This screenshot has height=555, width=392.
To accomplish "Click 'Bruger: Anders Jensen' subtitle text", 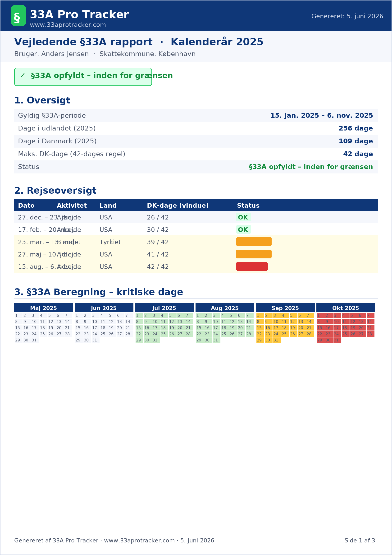I will (51, 54).
